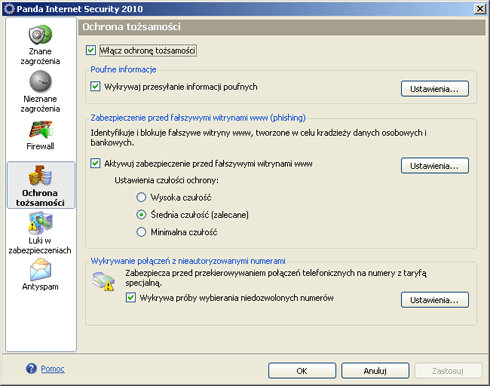The width and height of the screenshot is (490, 386).
Task: Select the Wysoka czułość radio option
Action: [x=141, y=197]
